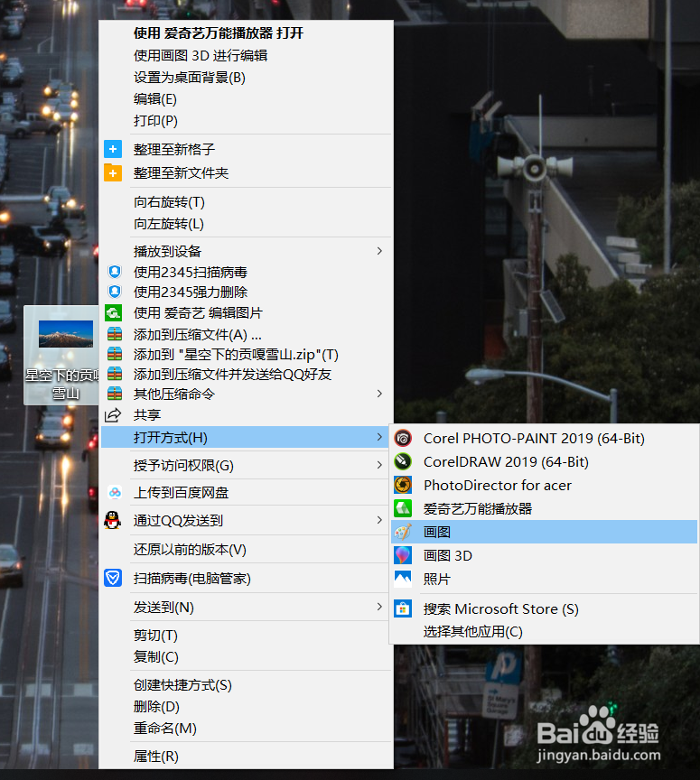Click the orange folder icon beside 整理至新文件夹

point(113,172)
